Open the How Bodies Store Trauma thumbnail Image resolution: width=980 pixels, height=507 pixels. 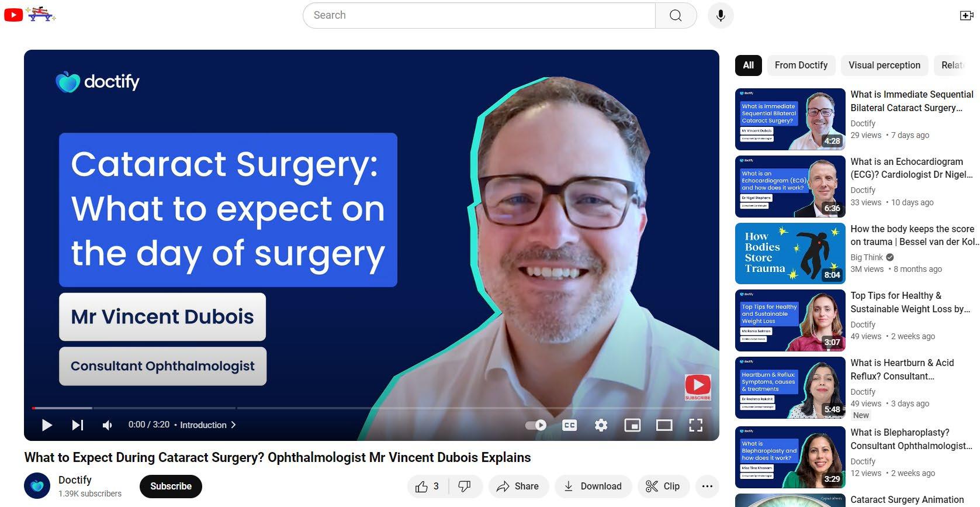(x=790, y=254)
